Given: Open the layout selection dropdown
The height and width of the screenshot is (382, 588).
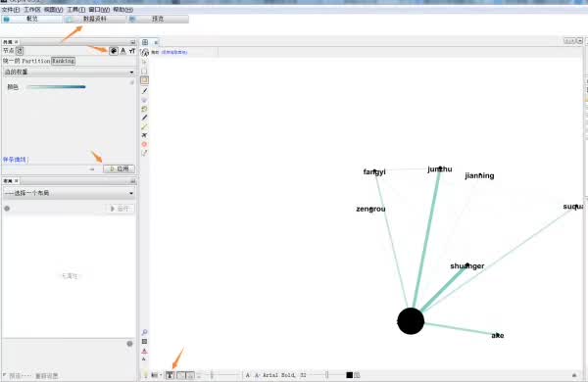Looking at the screenshot, I should [x=70, y=193].
